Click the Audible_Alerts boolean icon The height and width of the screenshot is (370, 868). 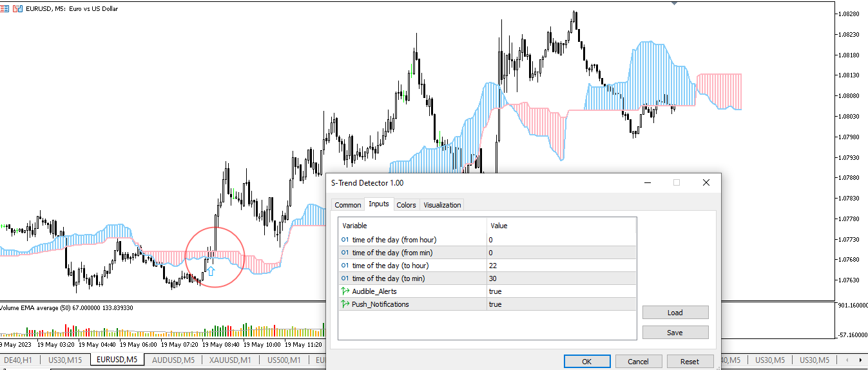[x=345, y=291]
